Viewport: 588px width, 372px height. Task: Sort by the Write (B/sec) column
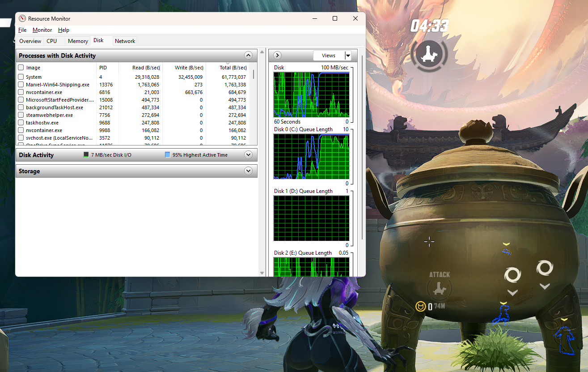pos(184,68)
